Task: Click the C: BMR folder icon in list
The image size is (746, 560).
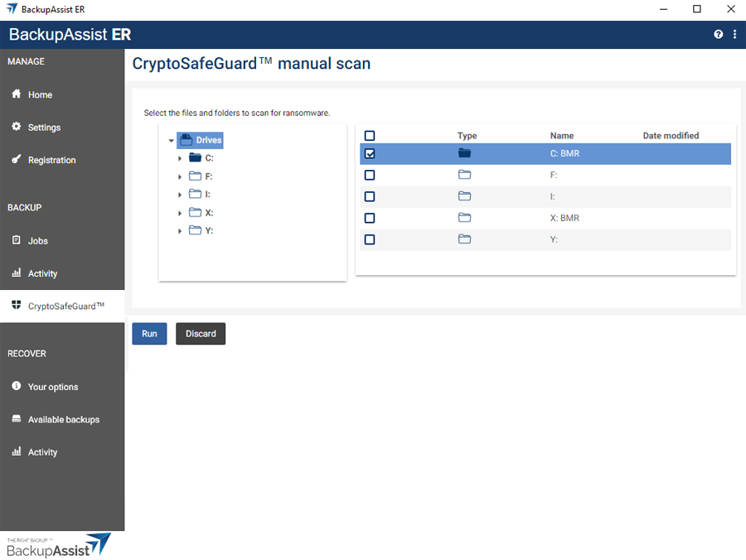Action: (x=464, y=153)
